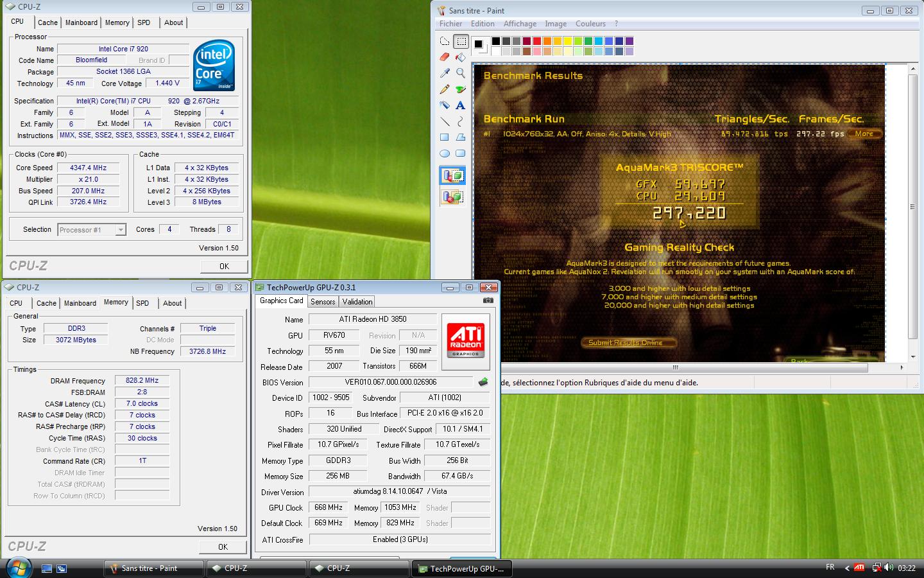Pick the red color swatch in Paint palette
The width and height of the screenshot is (924, 578).
click(x=536, y=41)
